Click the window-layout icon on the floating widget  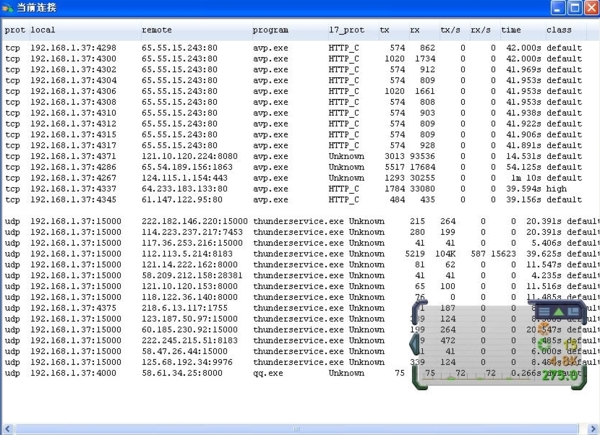(573, 311)
